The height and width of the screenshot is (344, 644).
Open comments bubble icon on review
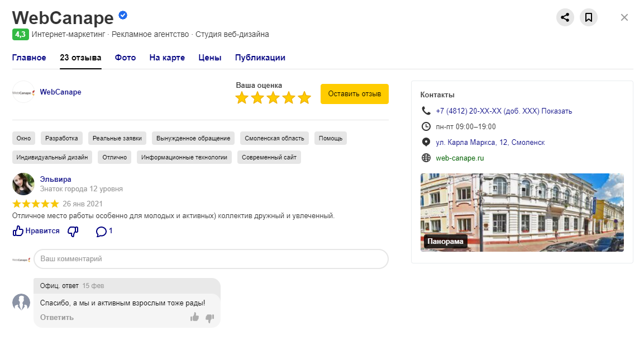102,231
